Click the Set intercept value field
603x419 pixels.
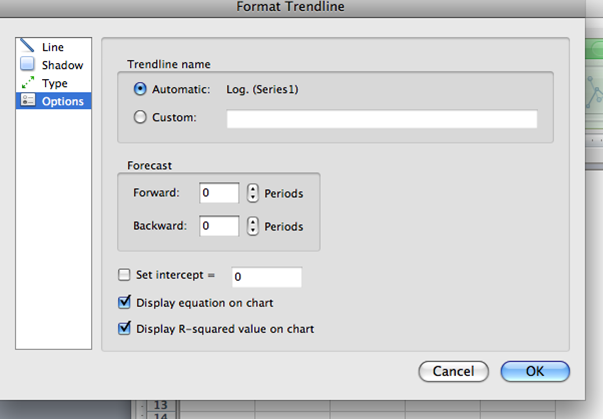point(266,277)
